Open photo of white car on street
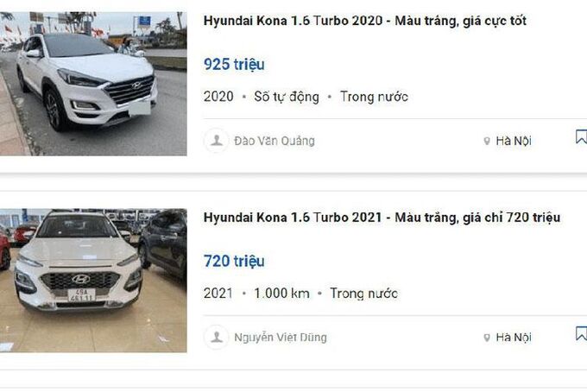Viewport: 587px width, 392px height. pos(93,84)
